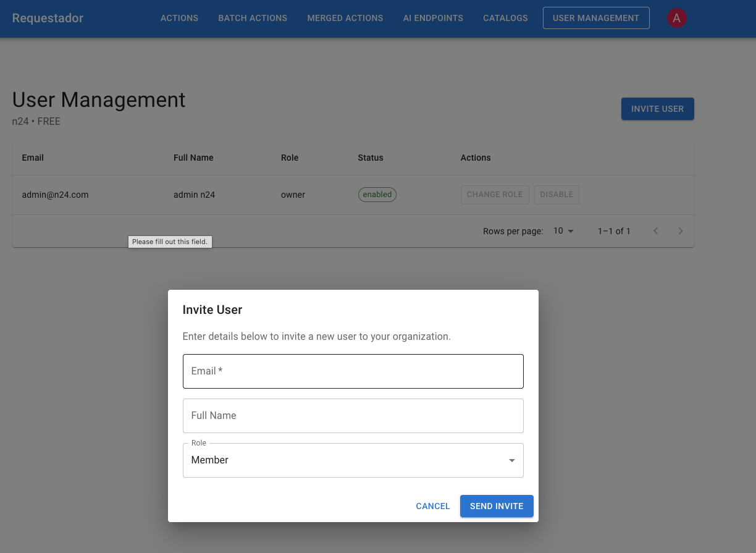Screen dimensions: 756x553
Task: Focus the Email input field
Action: 353,371
